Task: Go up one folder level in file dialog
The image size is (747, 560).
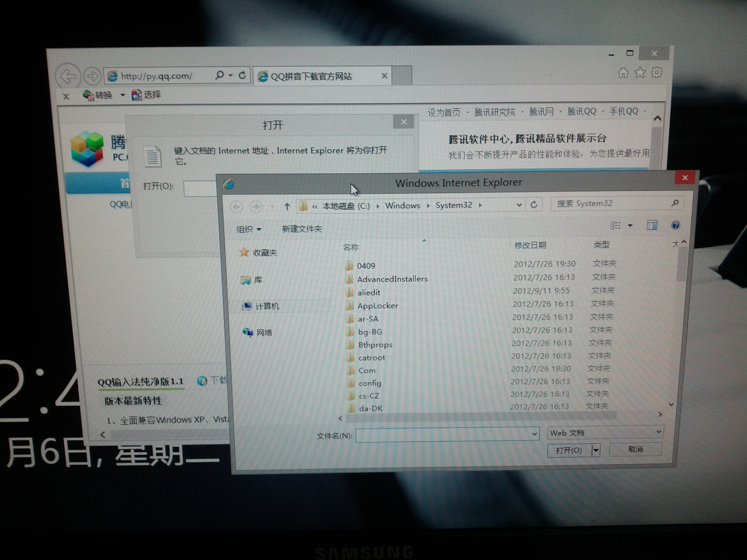Action: coord(287,206)
